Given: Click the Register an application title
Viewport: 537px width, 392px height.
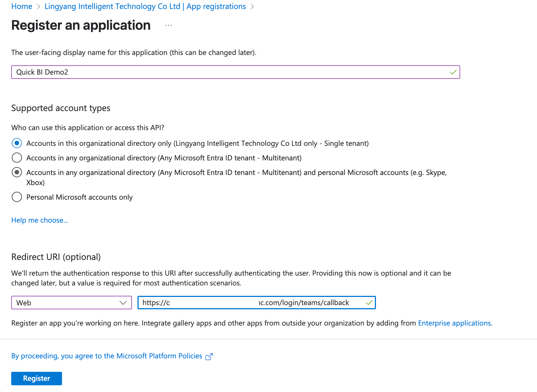Looking at the screenshot, I should [81, 25].
